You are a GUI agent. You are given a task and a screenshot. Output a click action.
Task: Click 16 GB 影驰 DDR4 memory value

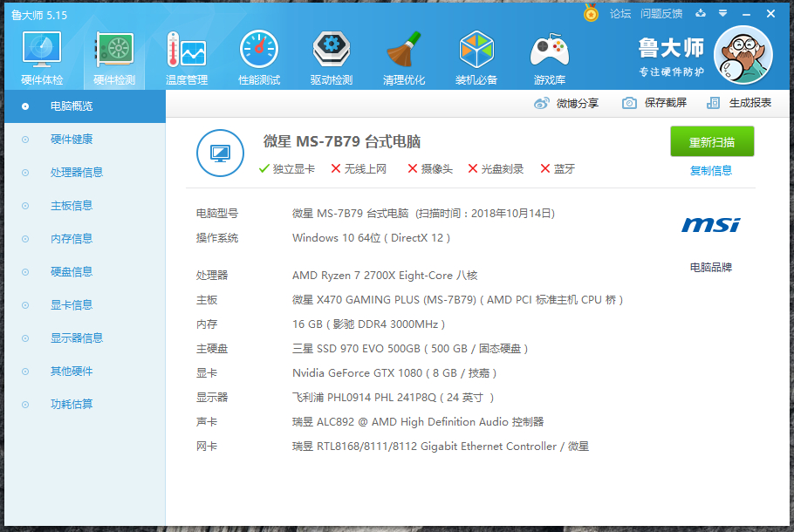coord(368,324)
